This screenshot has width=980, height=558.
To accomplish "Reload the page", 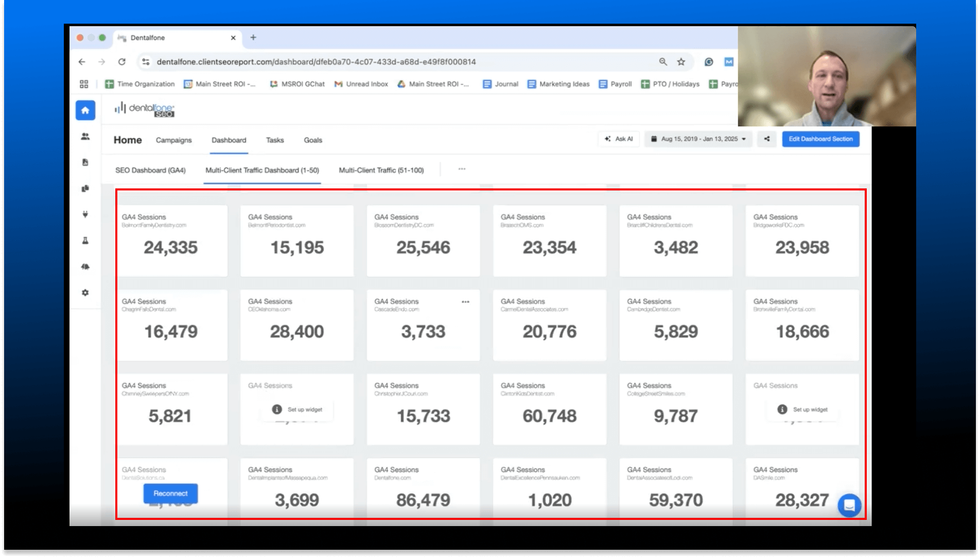I will click(122, 62).
